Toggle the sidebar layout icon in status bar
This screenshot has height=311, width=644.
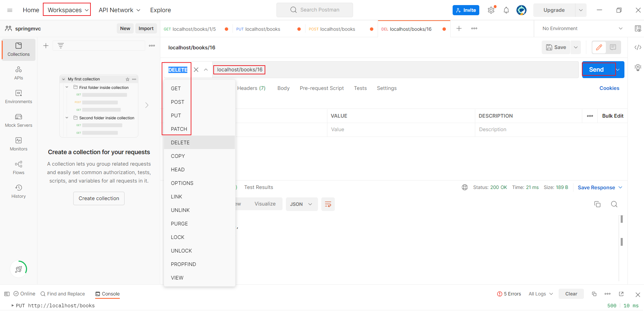click(x=7, y=294)
